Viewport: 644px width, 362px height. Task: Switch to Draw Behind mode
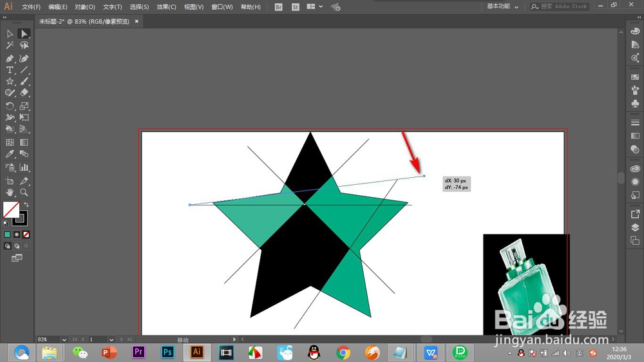[17, 246]
